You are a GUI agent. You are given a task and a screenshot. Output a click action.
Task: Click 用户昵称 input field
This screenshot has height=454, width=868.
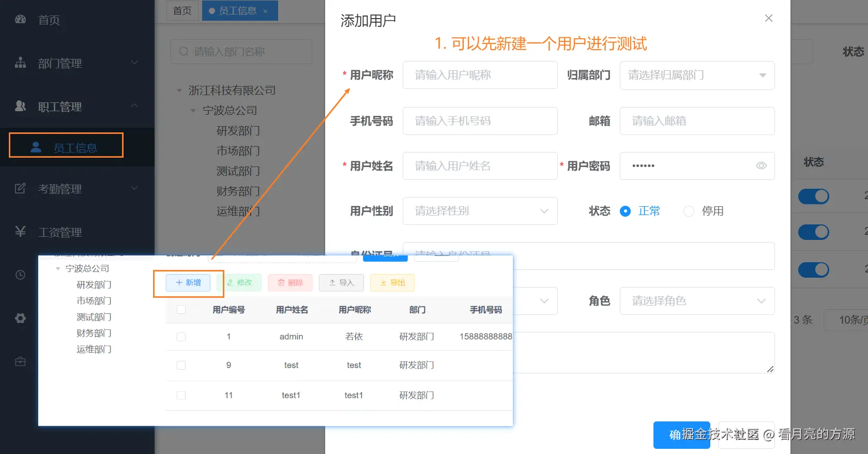coord(480,75)
